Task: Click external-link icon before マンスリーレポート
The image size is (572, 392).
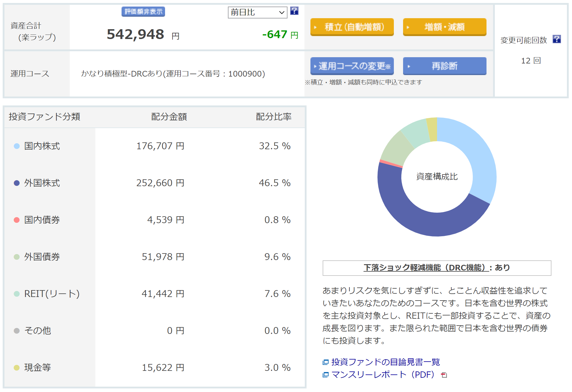Action: 326,375
